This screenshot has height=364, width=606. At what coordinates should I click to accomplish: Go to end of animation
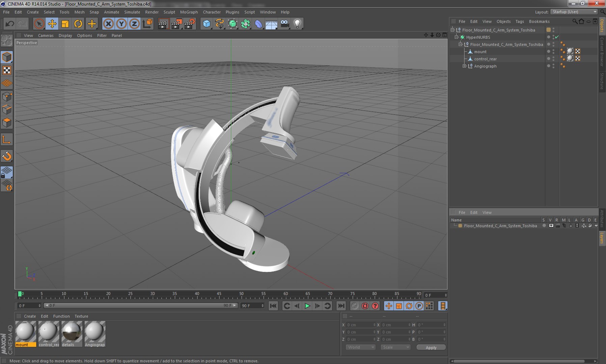click(341, 306)
